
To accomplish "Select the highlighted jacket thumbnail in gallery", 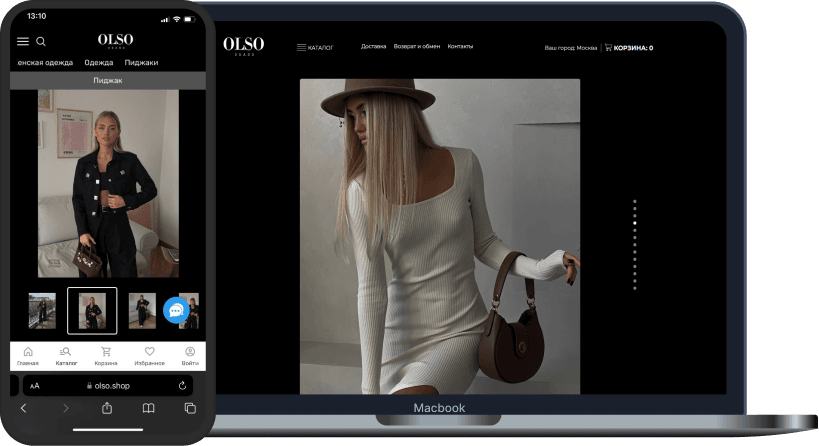I will coord(92,310).
